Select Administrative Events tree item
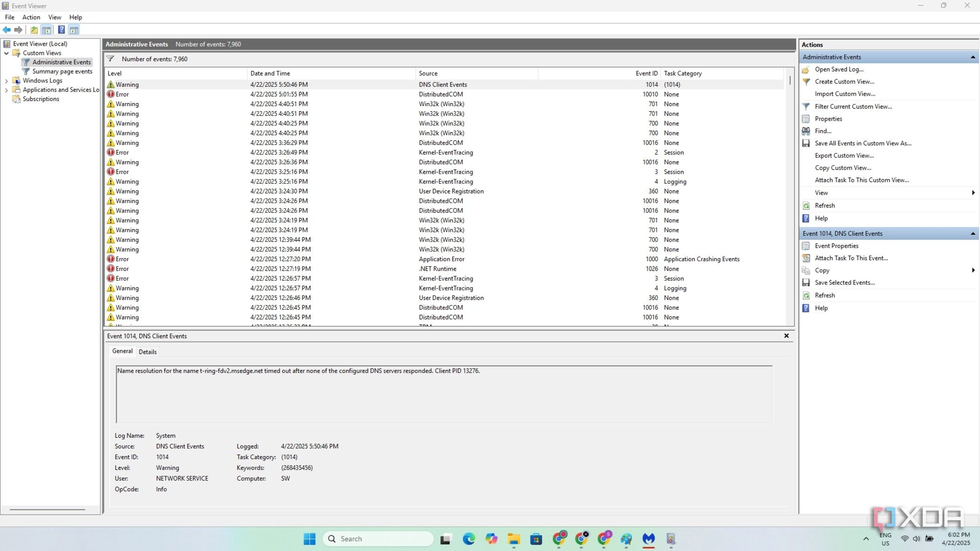The height and width of the screenshot is (551, 980). pos(61,62)
